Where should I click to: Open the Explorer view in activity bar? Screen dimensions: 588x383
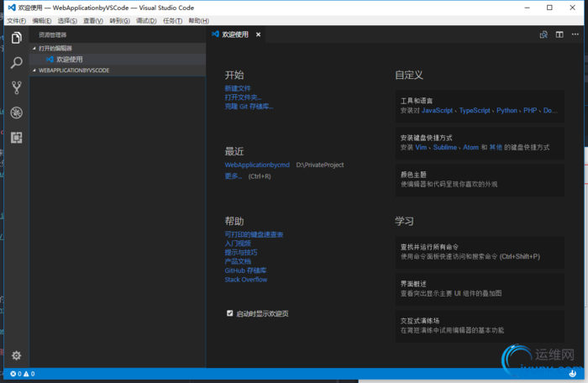pos(17,38)
